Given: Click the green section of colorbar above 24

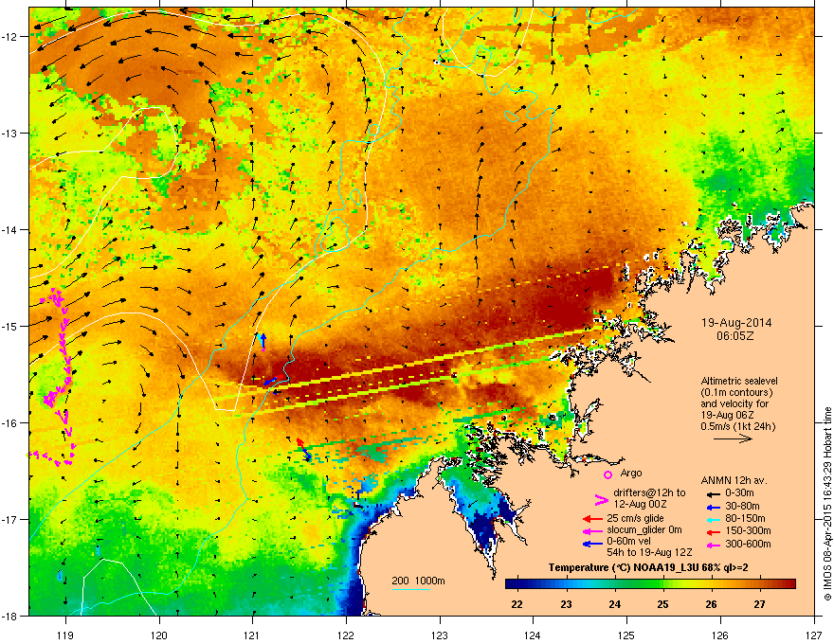Looking at the screenshot, I should [x=614, y=584].
